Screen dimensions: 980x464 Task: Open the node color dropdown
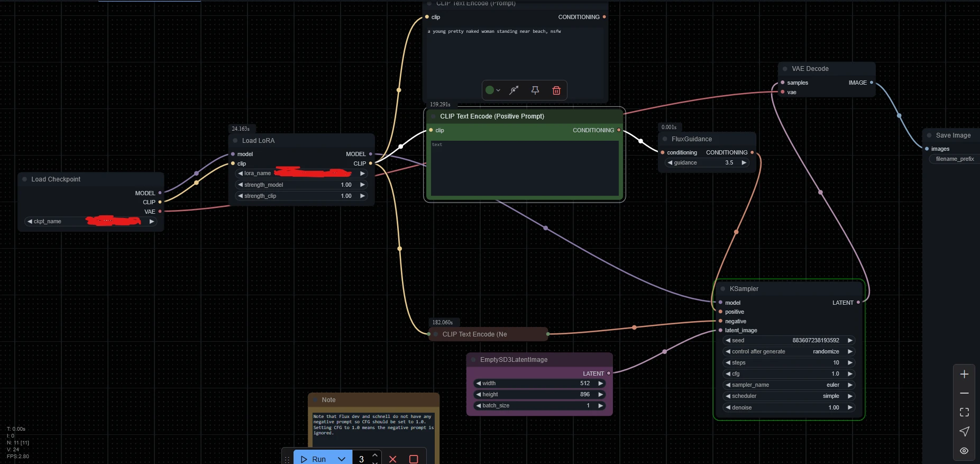(492, 90)
